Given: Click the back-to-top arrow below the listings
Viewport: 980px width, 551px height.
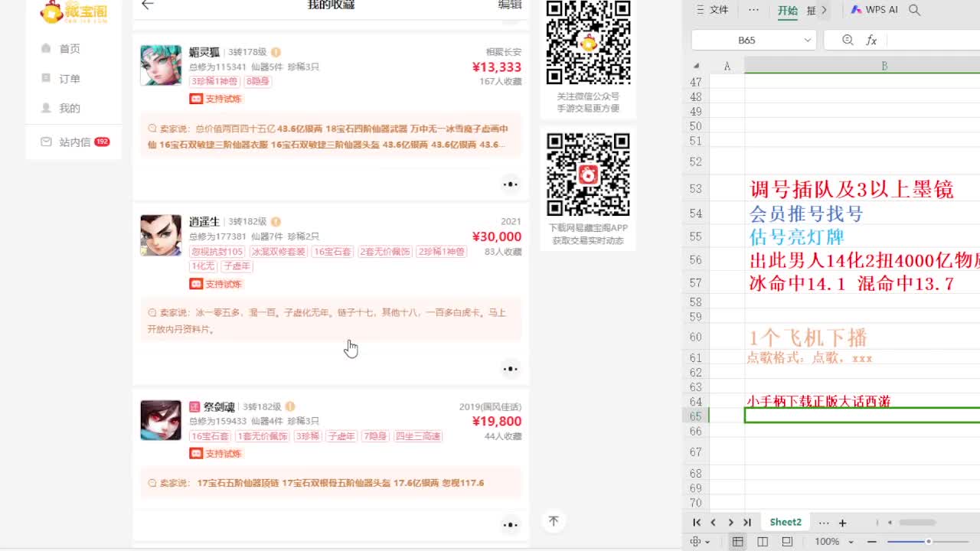Looking at the screenshot, I should (x=554, y=520).
